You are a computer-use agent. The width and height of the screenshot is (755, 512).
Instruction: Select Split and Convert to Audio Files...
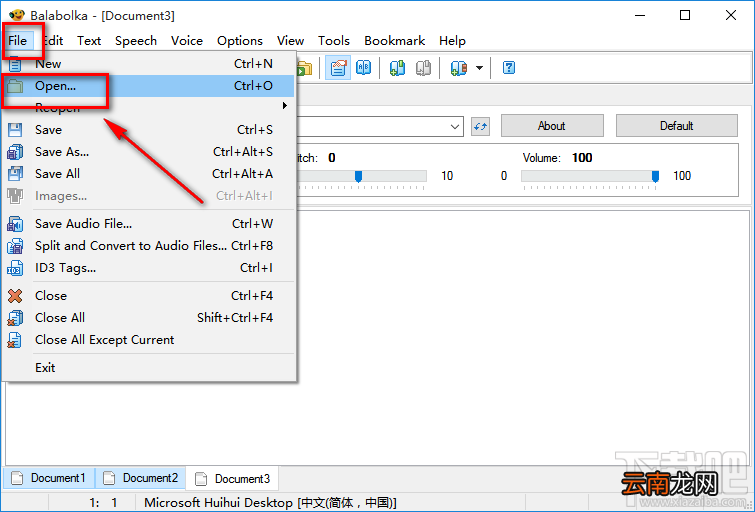pyautogui.click(x=149, y=246)
